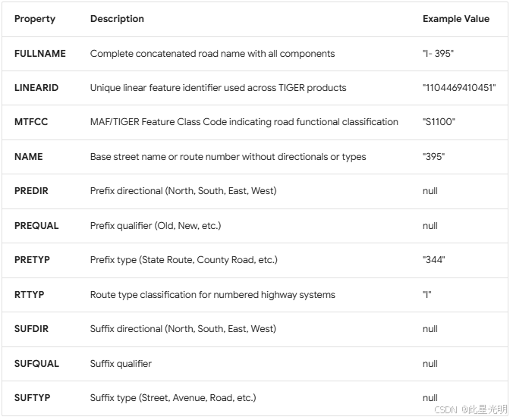Viewport: 513px width, 420px height.
Task: Click the "344" example value
Action: click(x=434, y=260)
